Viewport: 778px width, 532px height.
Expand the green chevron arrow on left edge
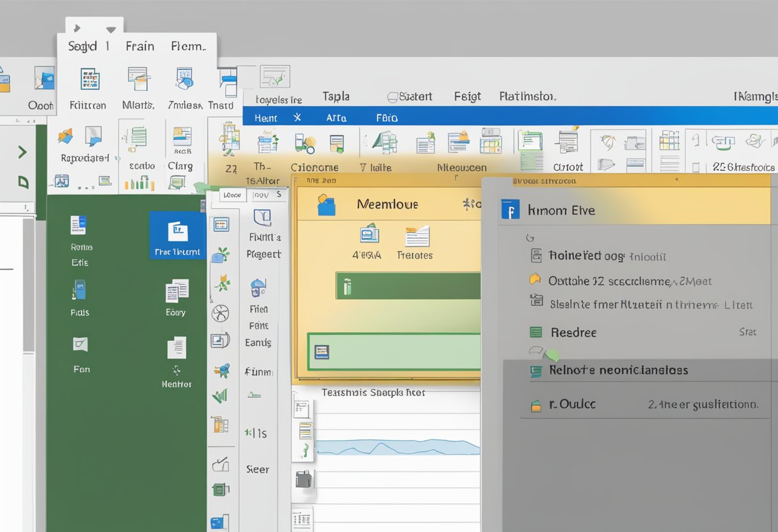point(22,152)
